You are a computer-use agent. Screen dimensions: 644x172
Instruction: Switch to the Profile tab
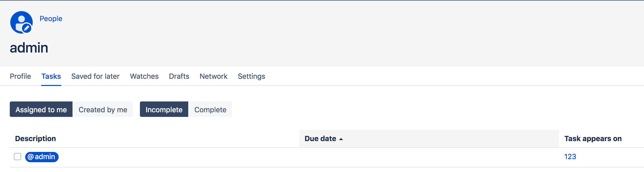pyautogui.click(x=20, y=76)
